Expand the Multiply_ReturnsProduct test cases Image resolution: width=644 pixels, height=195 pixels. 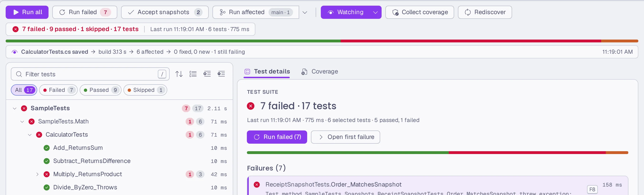click(37, 174)
